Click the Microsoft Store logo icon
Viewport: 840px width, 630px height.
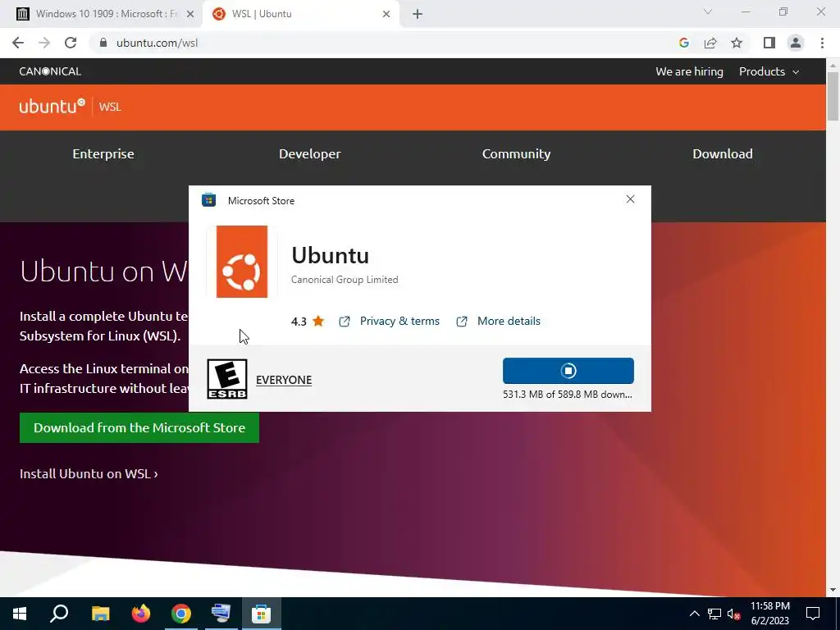(208, 200)
